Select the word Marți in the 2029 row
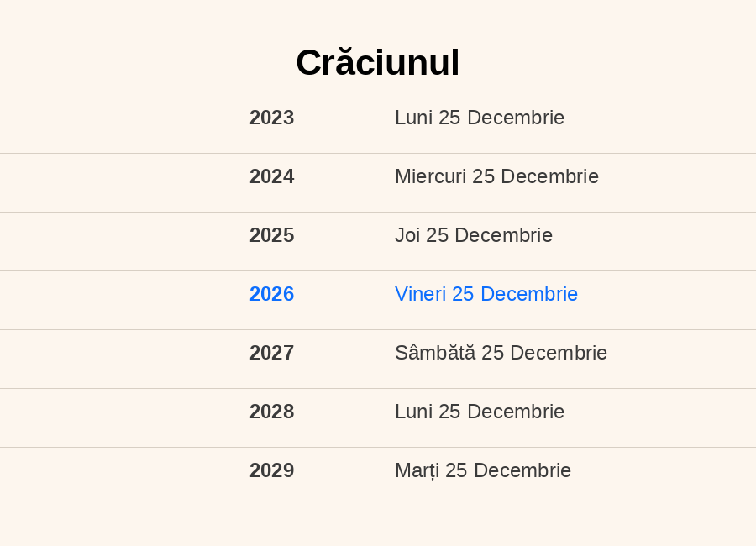 [x=417, y=470]
